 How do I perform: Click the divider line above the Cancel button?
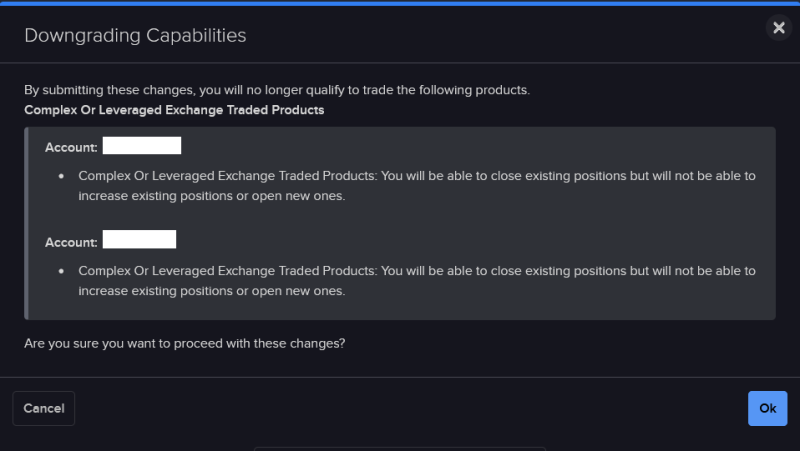pos(400,377)
